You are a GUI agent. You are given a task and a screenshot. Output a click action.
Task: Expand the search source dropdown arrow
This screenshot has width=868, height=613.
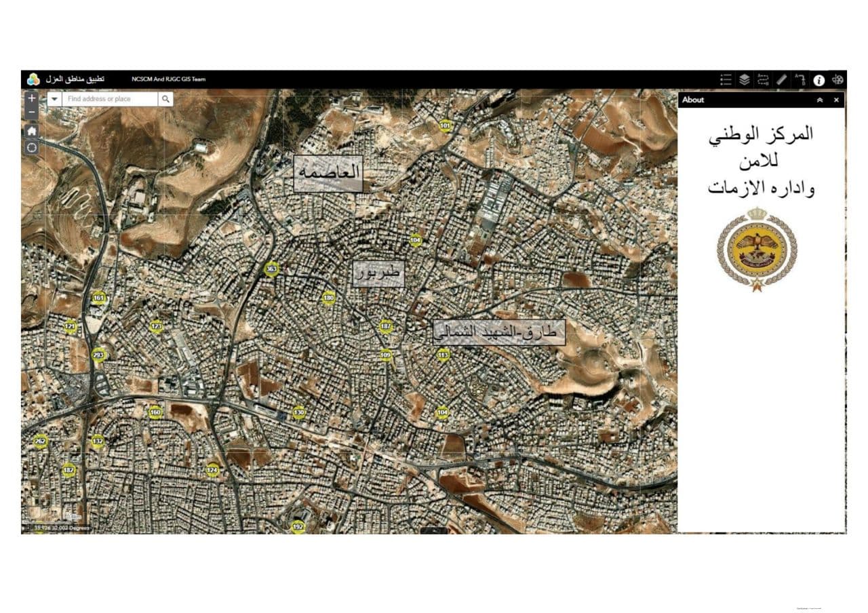tap(54, 99)
